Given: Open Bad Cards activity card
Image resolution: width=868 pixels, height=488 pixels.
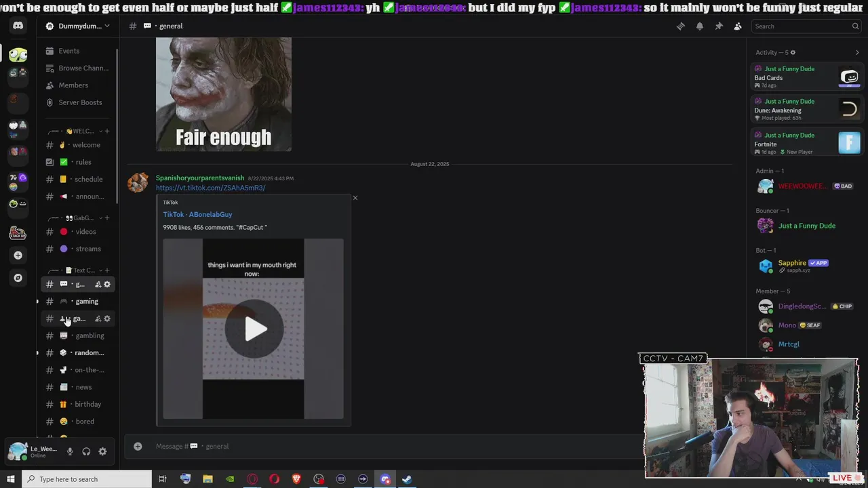Looking at the screenshot, I should pos(807,77).
